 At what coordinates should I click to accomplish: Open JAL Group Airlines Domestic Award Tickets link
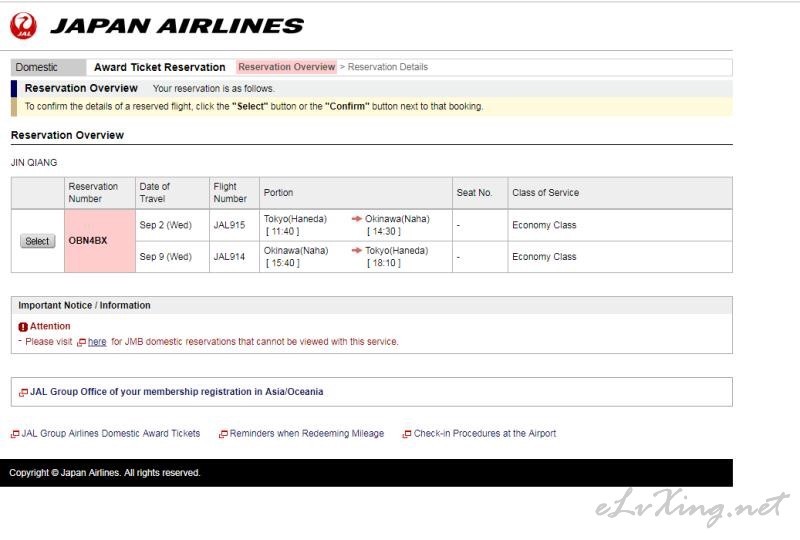tap(111, 433)
